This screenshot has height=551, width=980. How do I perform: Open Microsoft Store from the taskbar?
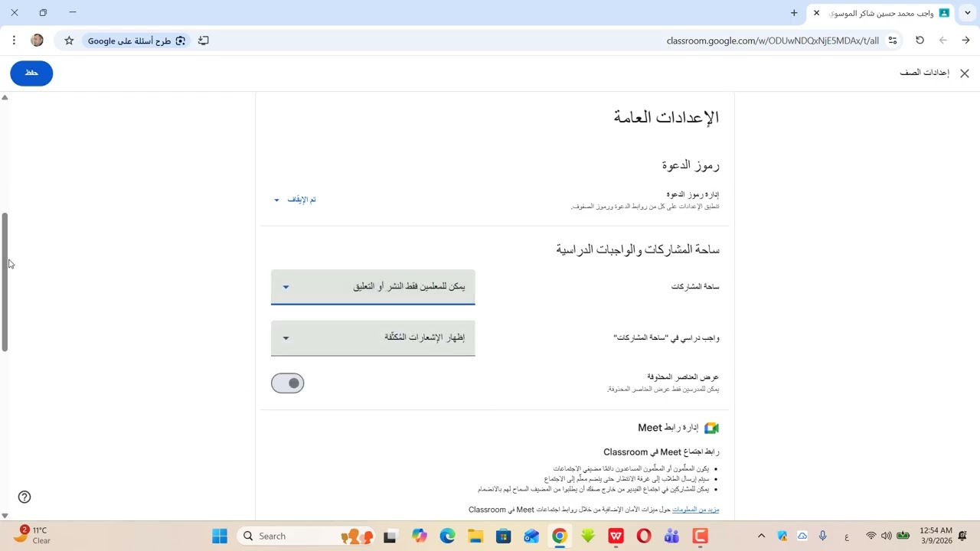[503, 536]
